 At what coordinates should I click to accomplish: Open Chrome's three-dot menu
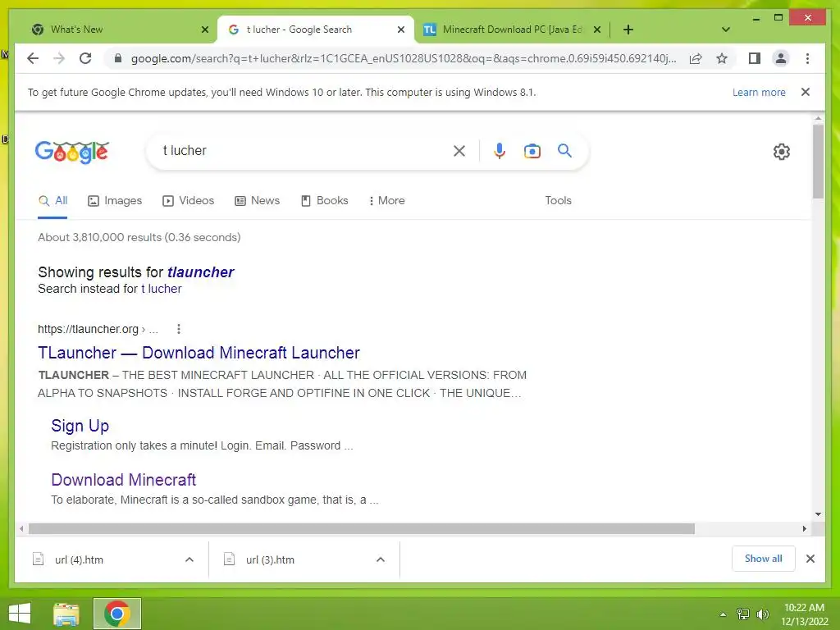[807, 58]
